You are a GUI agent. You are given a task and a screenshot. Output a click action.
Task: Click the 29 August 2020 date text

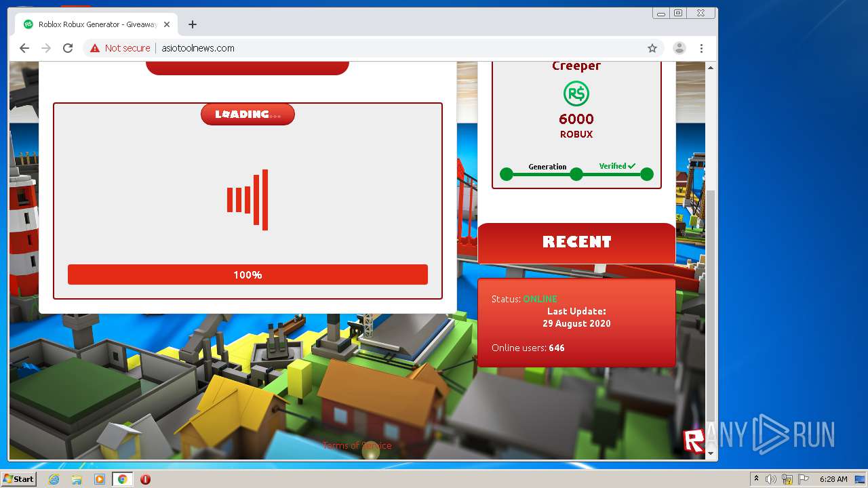click(x=576, y=324)
